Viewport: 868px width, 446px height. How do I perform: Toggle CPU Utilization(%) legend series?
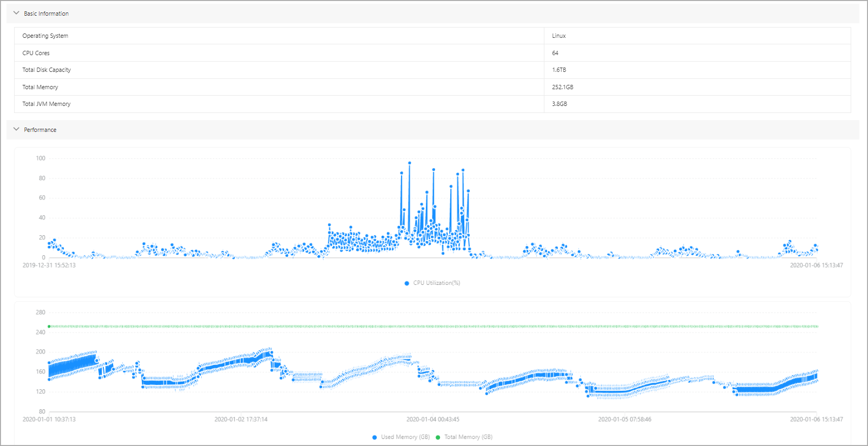tap(432, 283)
